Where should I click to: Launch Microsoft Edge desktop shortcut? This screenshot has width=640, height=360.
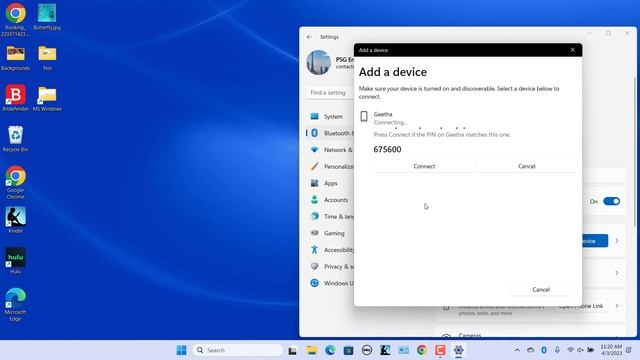click(x=16, y=304)
